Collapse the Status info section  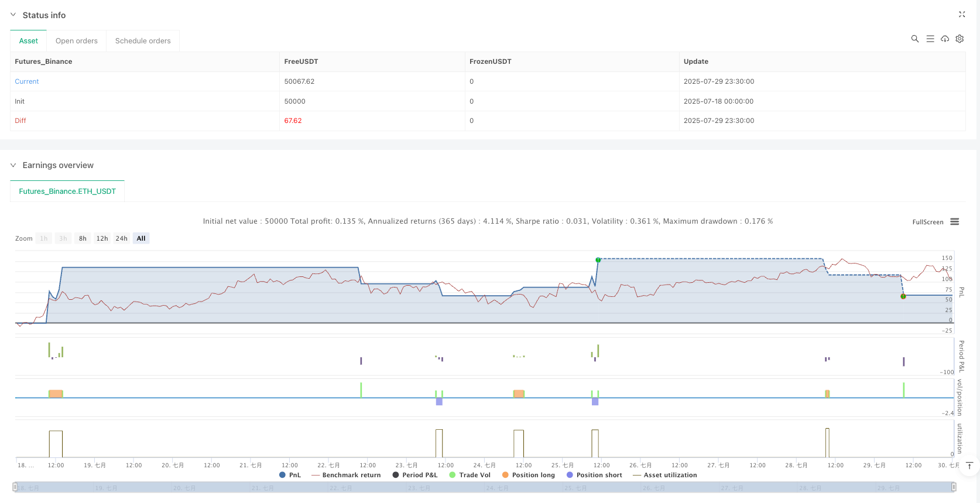click(13, 15)
